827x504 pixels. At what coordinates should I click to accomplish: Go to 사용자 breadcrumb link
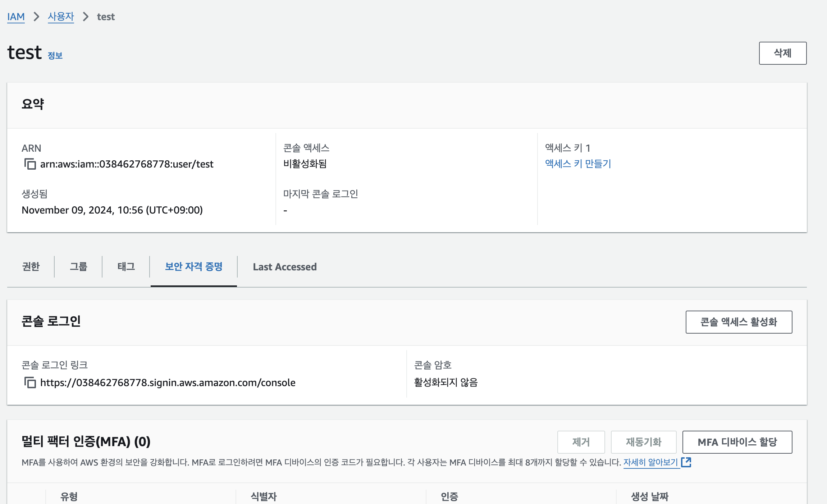pos(61,17)
